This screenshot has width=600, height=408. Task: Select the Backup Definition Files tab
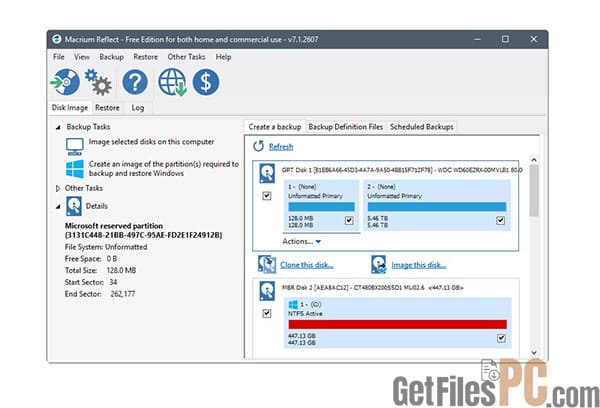coord(346,127)
